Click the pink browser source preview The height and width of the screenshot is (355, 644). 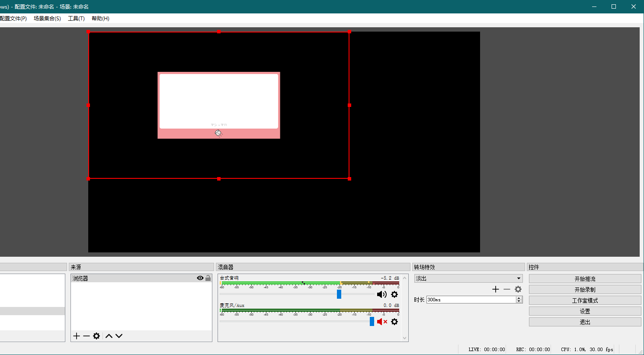point(219,105)
